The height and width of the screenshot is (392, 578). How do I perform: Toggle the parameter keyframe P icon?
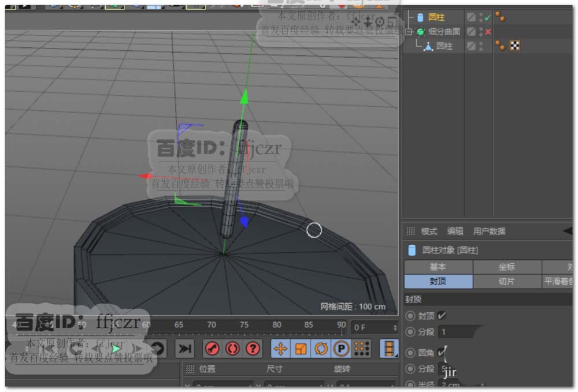(x=341, y=349)
